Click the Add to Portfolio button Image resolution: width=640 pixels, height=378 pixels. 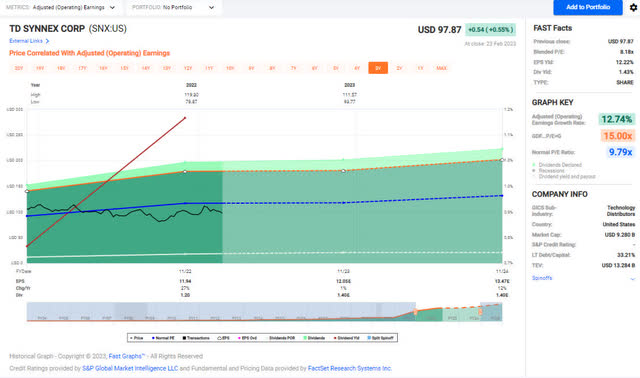coord(588,7)
